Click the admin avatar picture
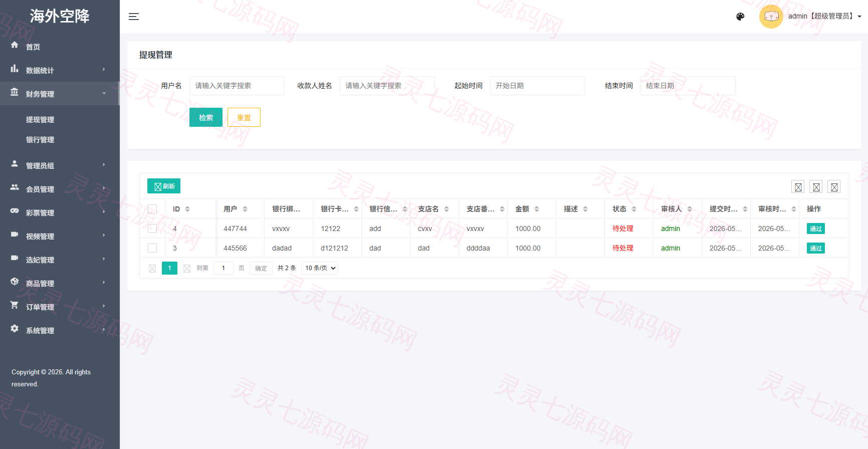 771,17
